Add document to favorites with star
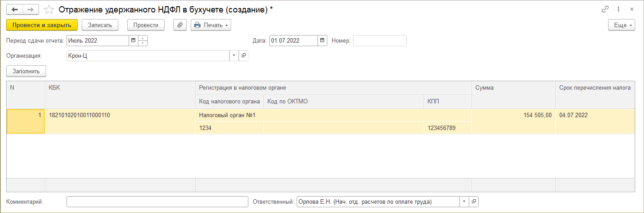The height and width of the screenshot is (213, 644). point(50,9)
